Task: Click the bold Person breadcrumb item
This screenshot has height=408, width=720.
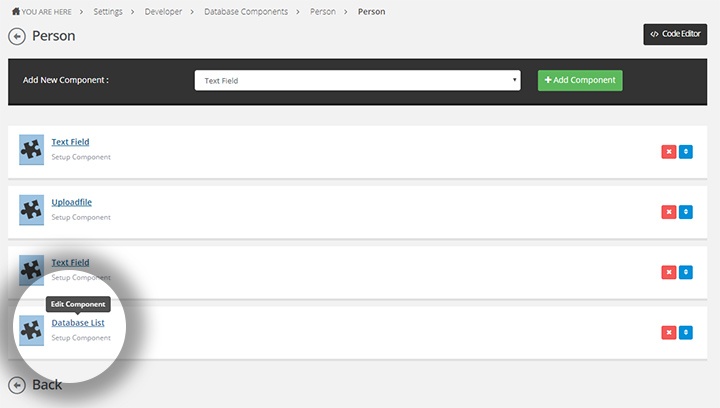Action: click(x=371, y=11)
